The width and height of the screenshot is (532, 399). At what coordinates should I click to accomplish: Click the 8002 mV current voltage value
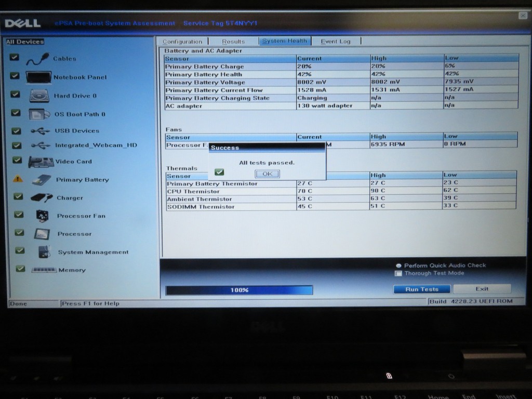pos(312,82)
